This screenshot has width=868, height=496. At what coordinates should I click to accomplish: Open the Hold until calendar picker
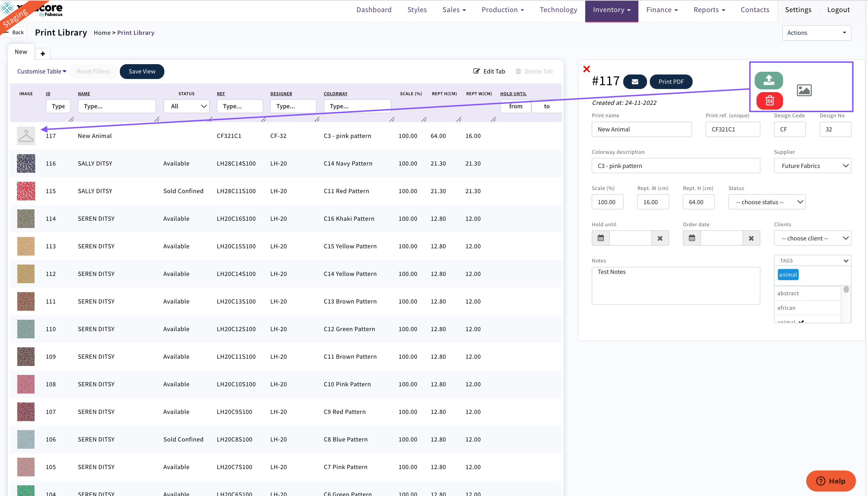[x=600, y=238]
